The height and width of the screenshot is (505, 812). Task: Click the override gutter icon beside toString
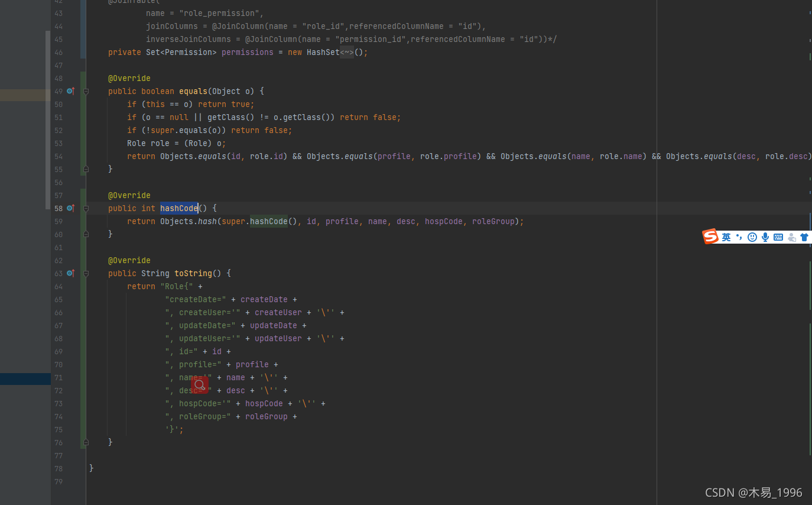[x=70, y=273]
